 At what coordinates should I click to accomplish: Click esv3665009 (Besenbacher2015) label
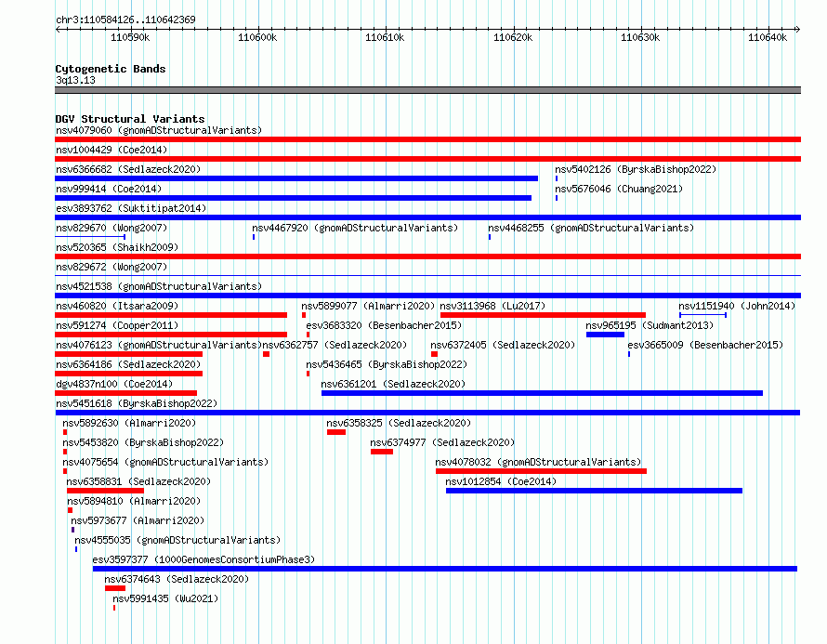pos(705,345)
